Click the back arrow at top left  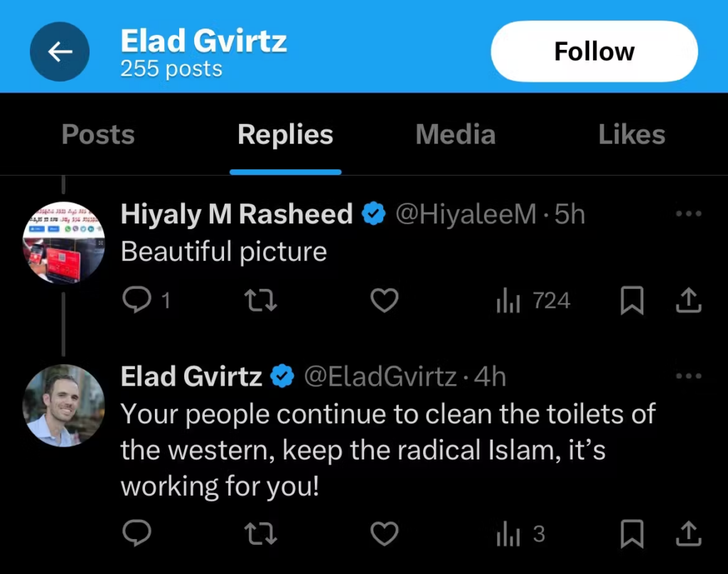[x=60, y=51]
